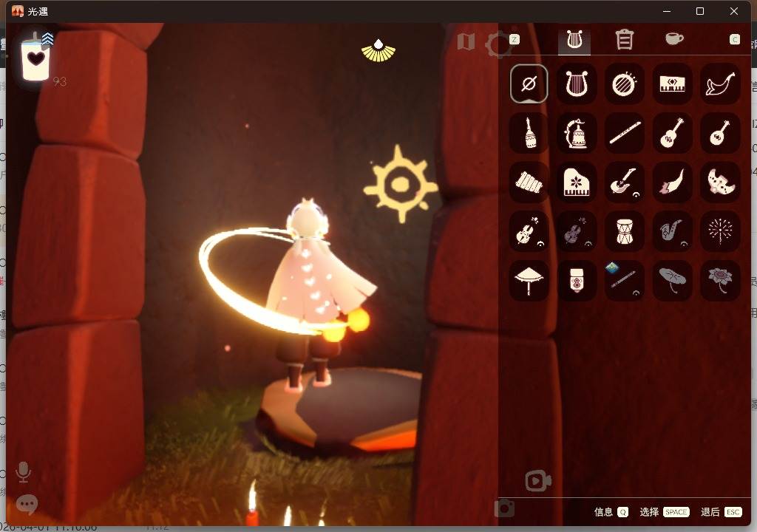Click the 信息 Q info button
Viewport: 757px width, 532px height.
coord(611,512)
